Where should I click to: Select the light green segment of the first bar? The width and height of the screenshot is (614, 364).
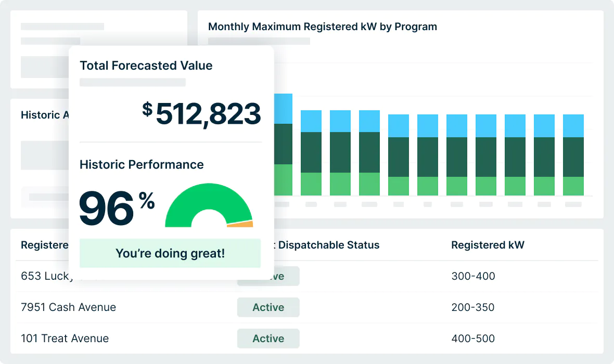click(x=284, y=179)
